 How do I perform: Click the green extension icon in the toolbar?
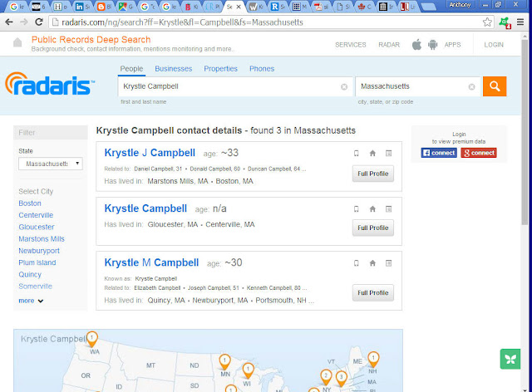coord(505,22)
